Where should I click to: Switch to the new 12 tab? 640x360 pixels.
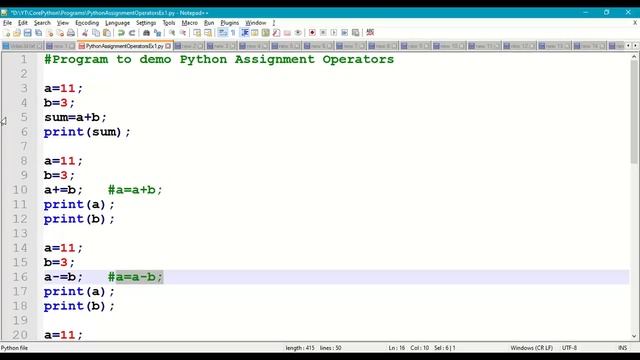click(519, 46)
